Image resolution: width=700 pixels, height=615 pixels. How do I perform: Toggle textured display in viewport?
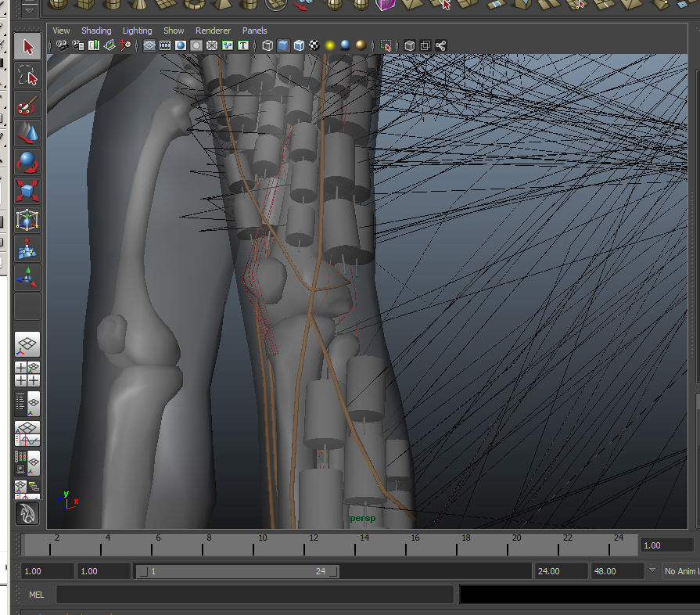tap(314, 45)
